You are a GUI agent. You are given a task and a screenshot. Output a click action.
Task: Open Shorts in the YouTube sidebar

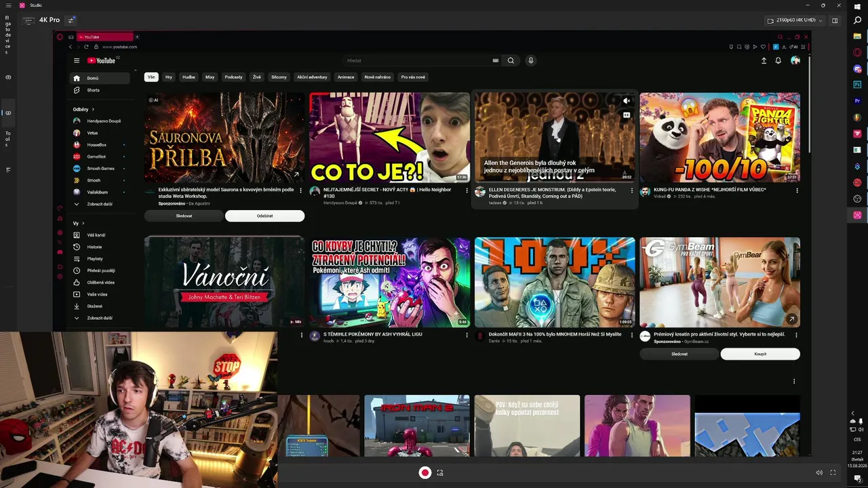(100, 90)
